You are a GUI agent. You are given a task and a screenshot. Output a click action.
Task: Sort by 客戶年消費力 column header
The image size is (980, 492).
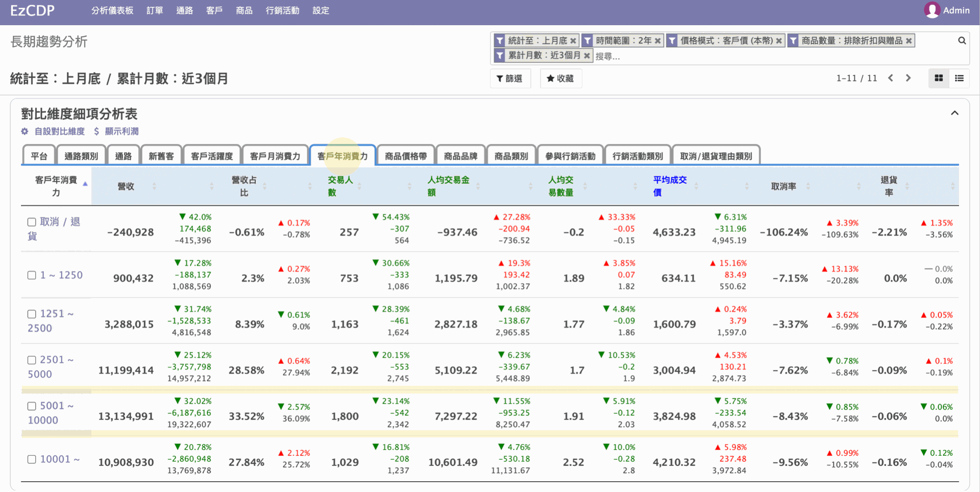coord(56,186)
